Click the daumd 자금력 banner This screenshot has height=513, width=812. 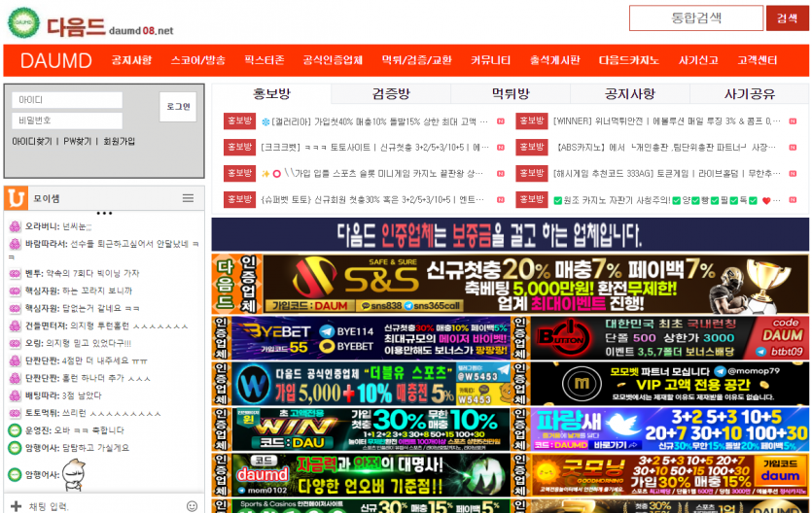point(361,475)
